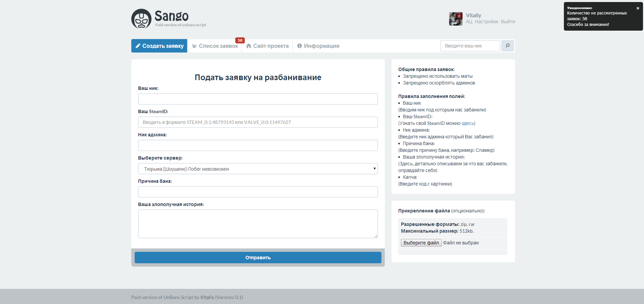
Task: Open the Список заявок tab
Action: [x=215, y=46]
